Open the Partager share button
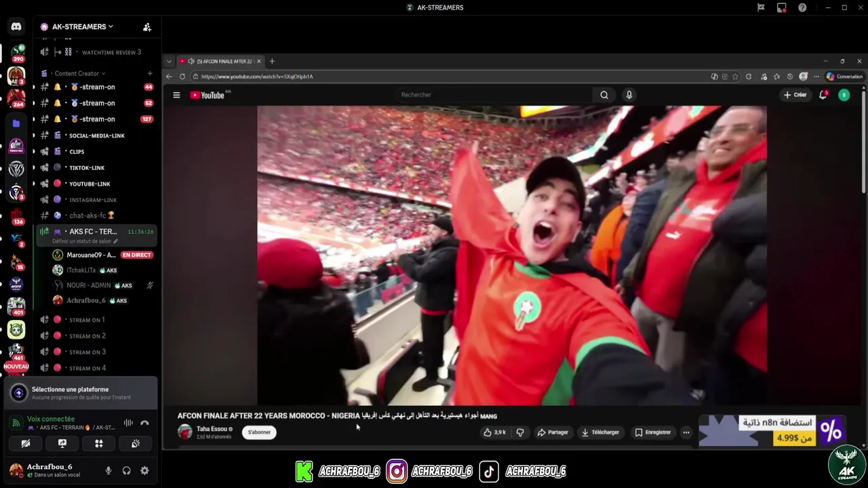 click(553, 432)
